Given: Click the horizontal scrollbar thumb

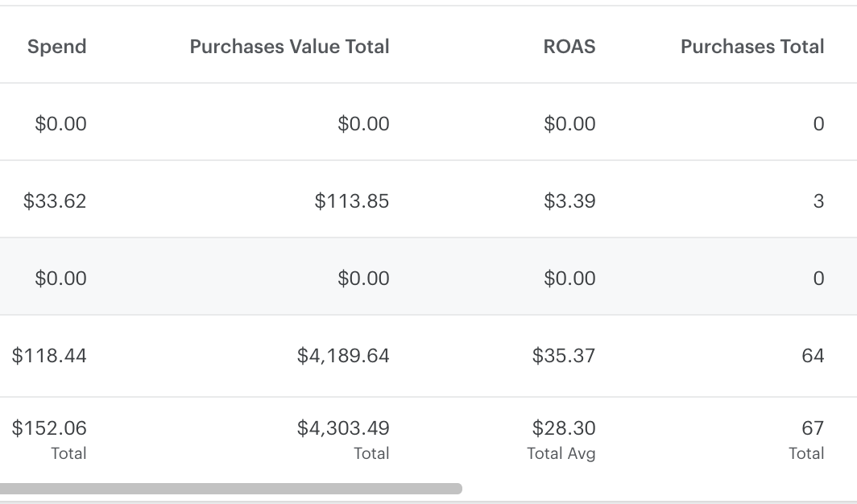Looking at the screenshot, I should coord(230,488).
